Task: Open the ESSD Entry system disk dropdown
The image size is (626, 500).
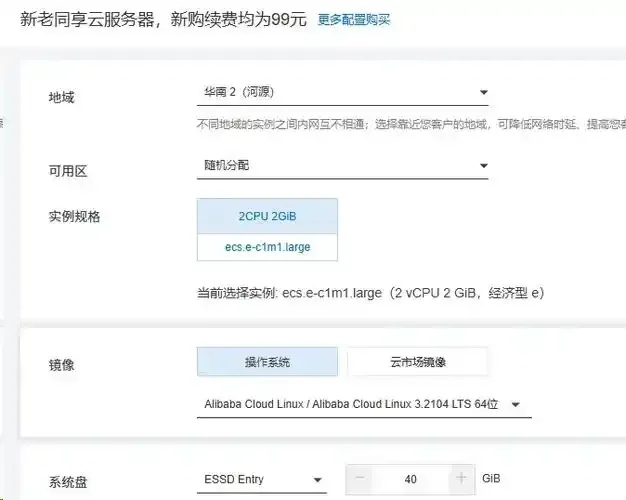Action: coord(261,479)
